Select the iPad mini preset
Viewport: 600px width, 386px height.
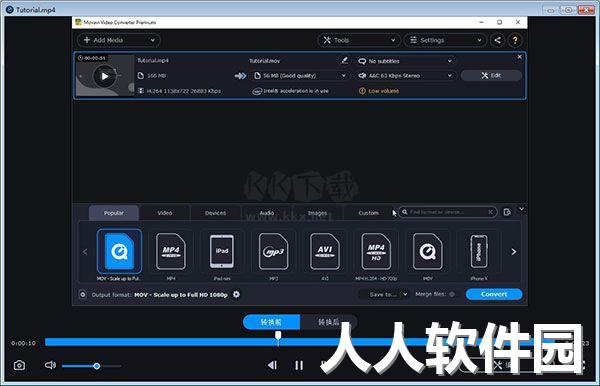pyautogui.click(x=222, y=255)
